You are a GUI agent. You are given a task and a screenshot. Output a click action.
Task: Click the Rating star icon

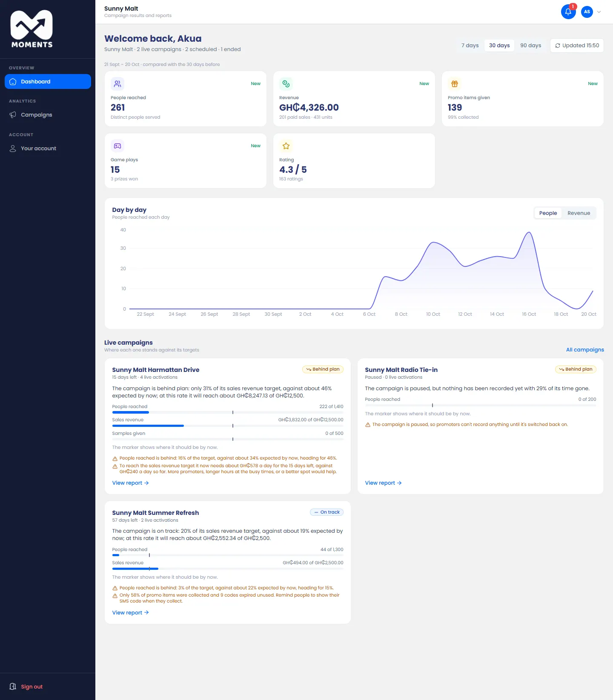pos(286,146)
